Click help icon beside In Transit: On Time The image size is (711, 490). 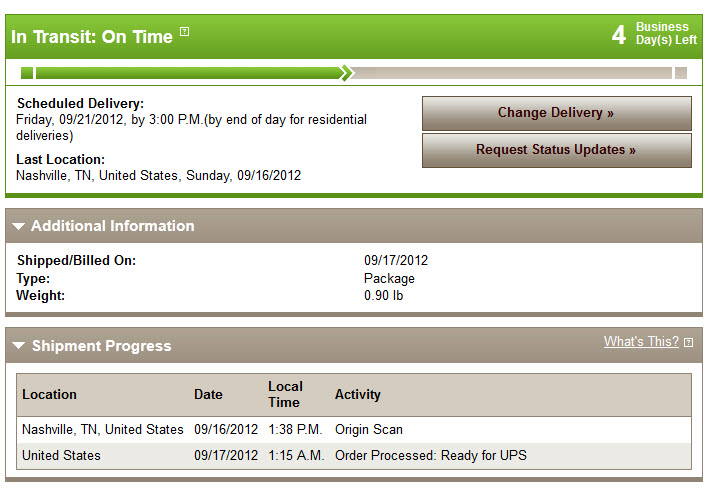point(184,31)
